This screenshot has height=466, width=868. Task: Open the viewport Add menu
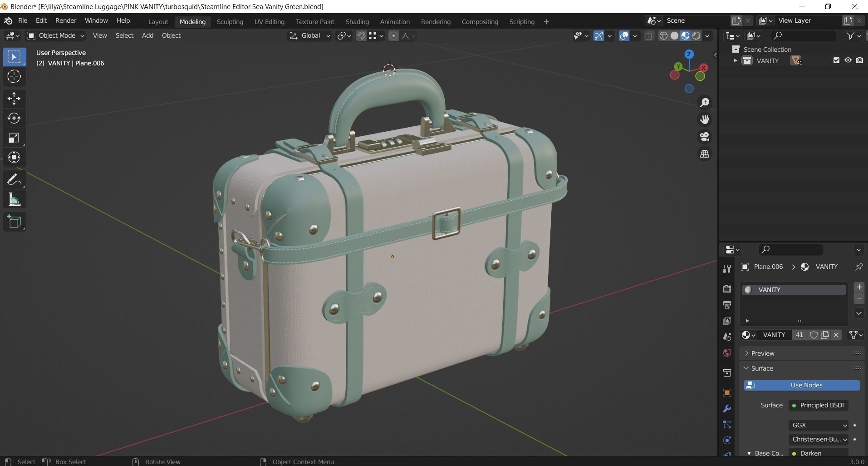[147, 35]
